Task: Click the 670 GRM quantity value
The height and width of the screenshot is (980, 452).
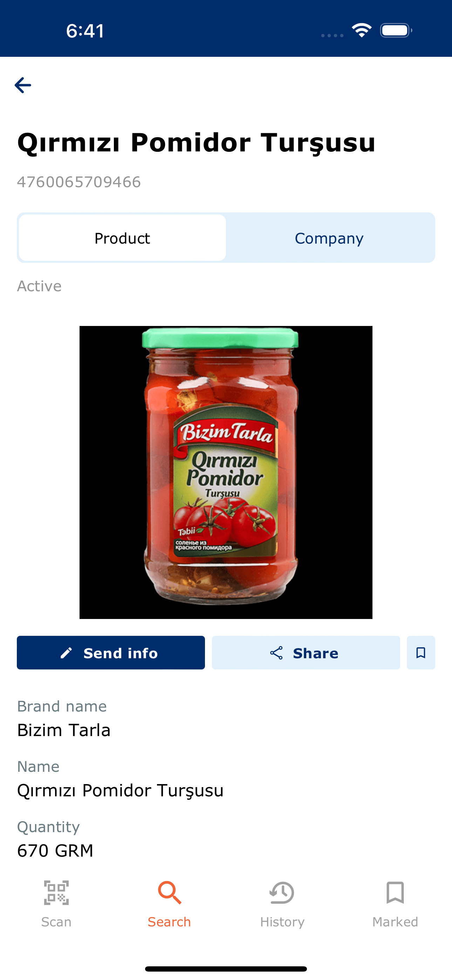Action: [x=55, y=850]
